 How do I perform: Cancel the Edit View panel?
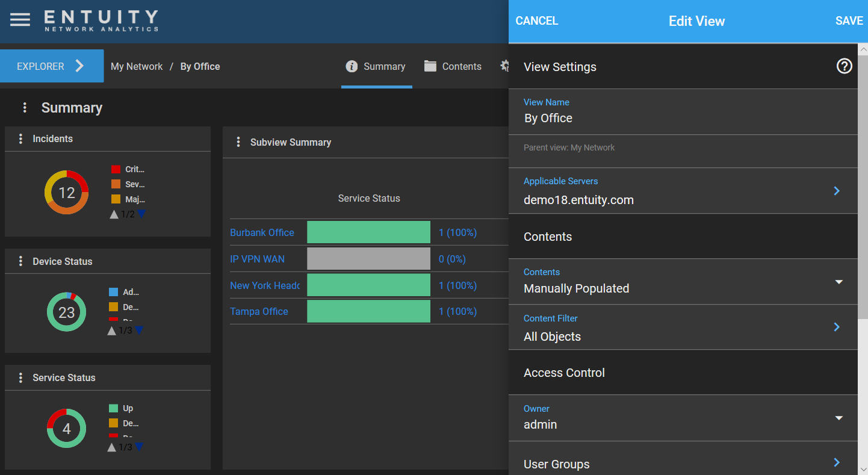tap(537, 21)
